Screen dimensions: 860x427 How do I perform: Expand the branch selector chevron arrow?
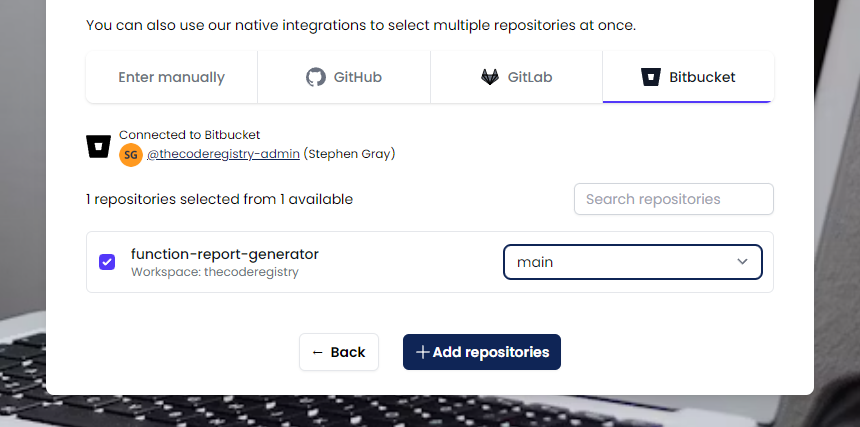(x=742, y=261)
